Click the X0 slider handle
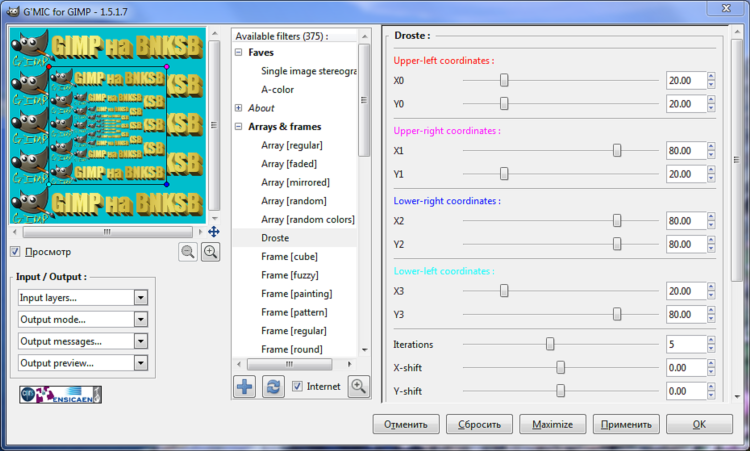Image resolution: width=750 pixels, height=451 pixels. pos(504,80)
